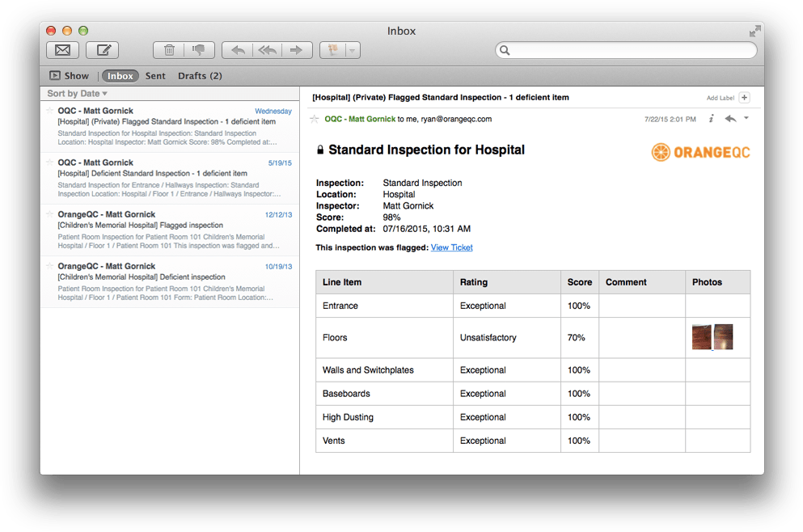The image size is (803, 532).
Task: Compose a new message with pencil icon
Action: click(103, 50)
